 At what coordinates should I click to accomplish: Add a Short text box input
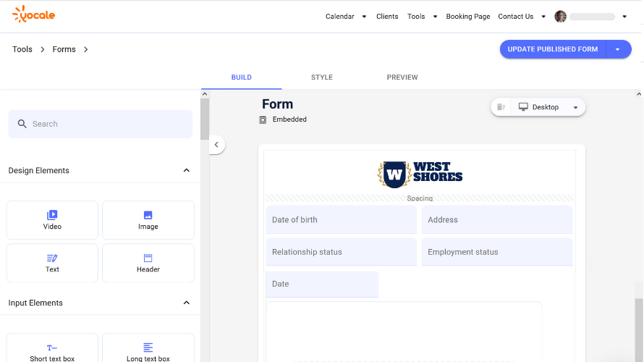click(x=52, y=348)
